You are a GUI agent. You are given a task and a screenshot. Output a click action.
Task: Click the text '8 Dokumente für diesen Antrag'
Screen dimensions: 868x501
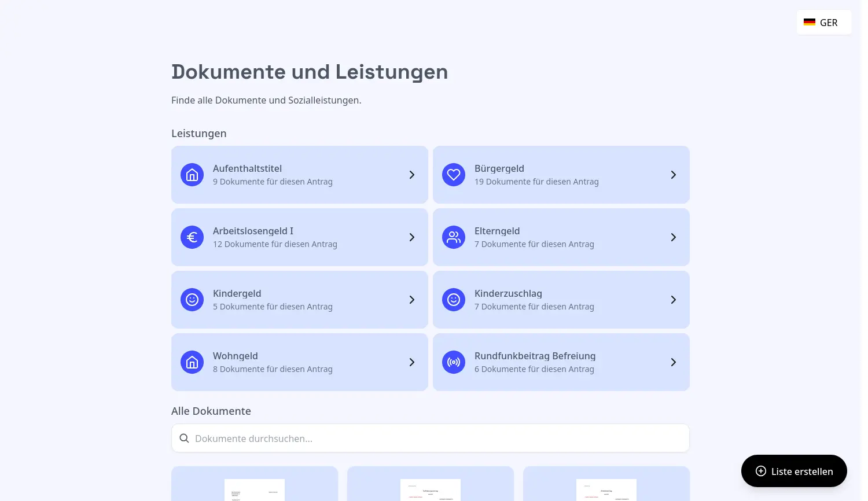[273, 369]
